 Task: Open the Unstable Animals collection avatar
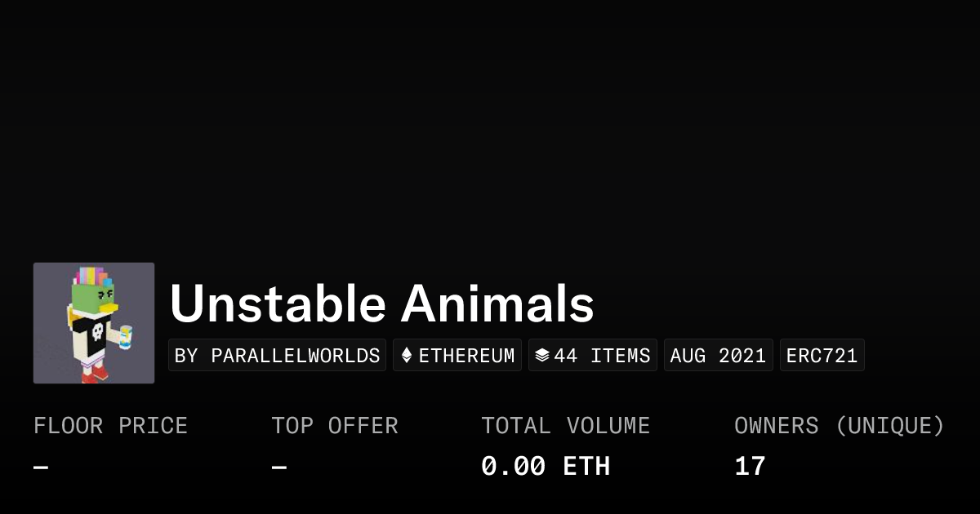[94, 323]
